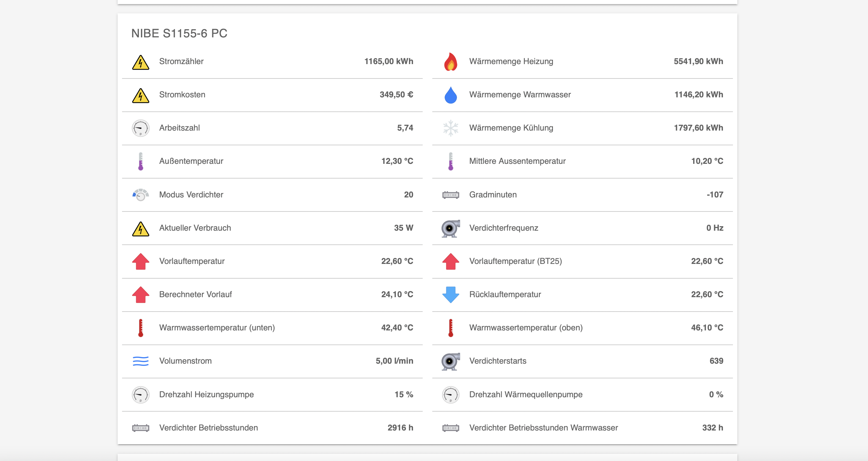868x461 pixels.
Task: Click the Verdichter Betriebsstunden Warmwasser counter icon
Action: coord(451,428)
